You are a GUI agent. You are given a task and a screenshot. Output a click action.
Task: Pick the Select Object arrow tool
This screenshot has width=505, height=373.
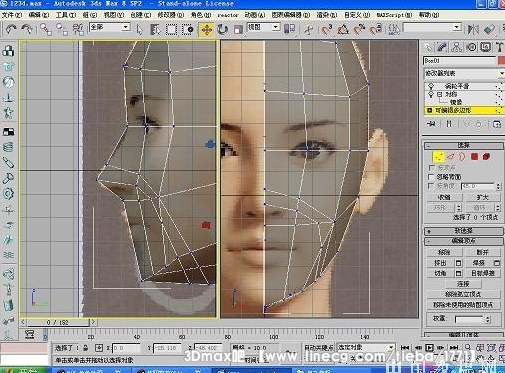coord(139,30)
